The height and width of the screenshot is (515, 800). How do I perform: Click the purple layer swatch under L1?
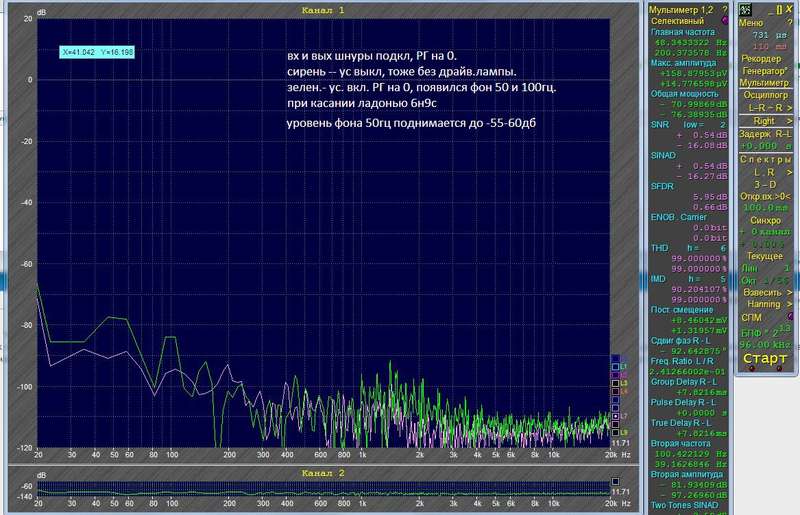615,375
